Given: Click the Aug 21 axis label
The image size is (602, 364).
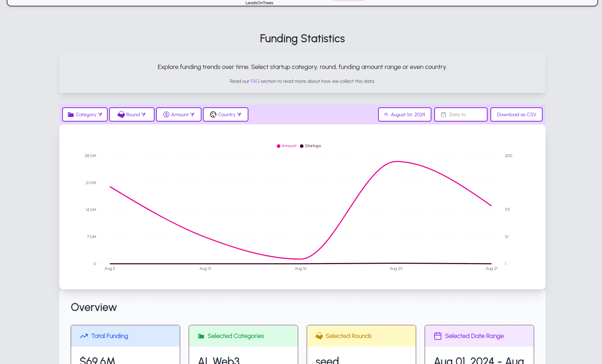Looking at the screenshot, I should (x=491, y=268).
